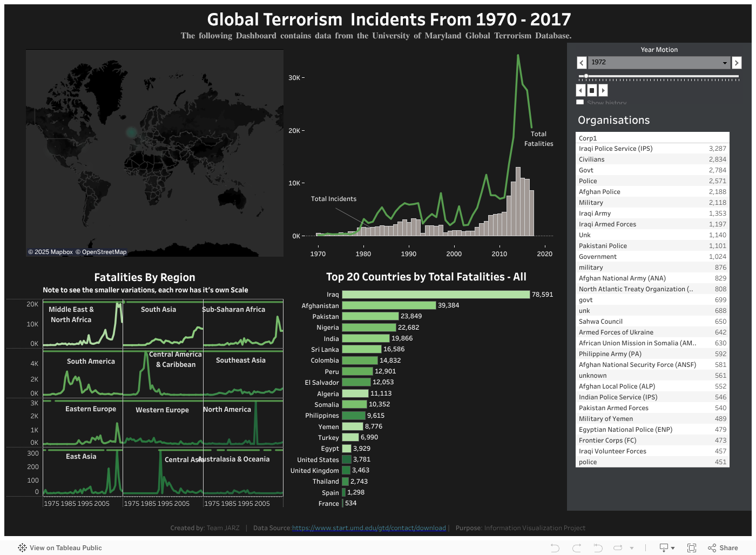Click the Redo icon in bottom toolbar
Viewport: 756px width, 555px height.
pyautogui.click(x=576, y=548)
